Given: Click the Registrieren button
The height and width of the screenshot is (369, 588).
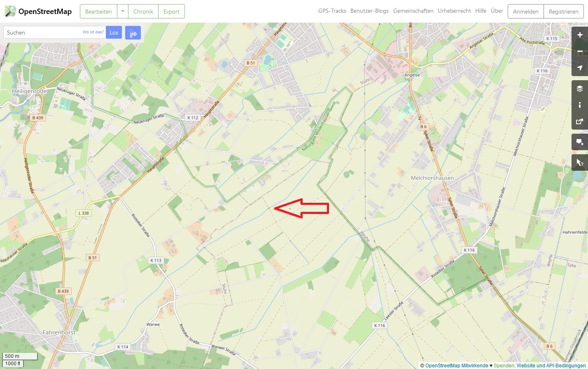Looking at the screenshot, I should [x=564, y=12].
